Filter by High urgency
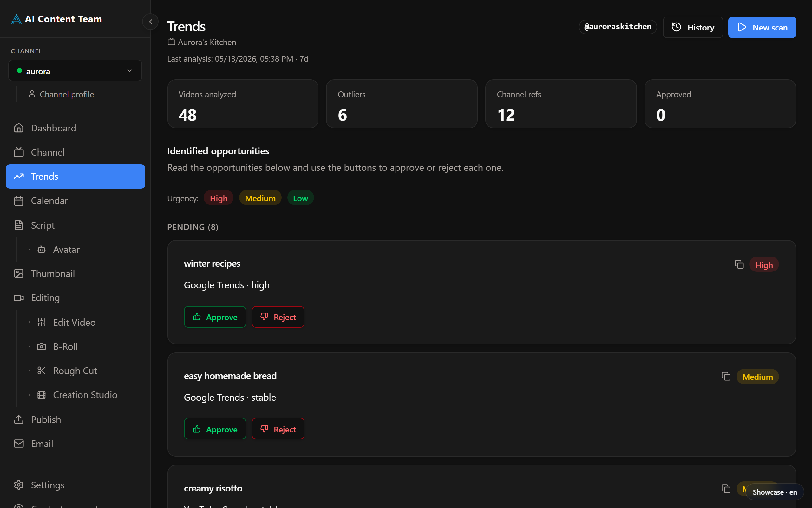Viewport: 812px width, 508px height. tap(219, 198)
